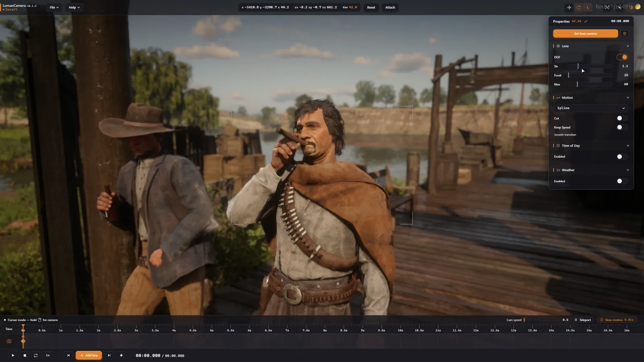Image resolution: width=644 pixels, height=362 pixels.
Task: Click the diamond keyframe button
Action: click(121, 356)
